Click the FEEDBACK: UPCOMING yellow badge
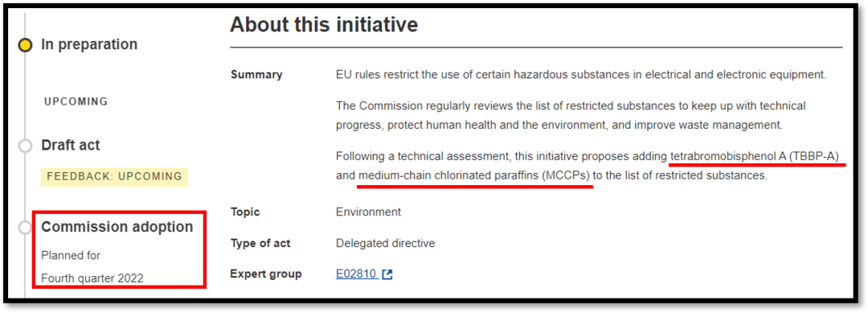 tap(114, 177)
